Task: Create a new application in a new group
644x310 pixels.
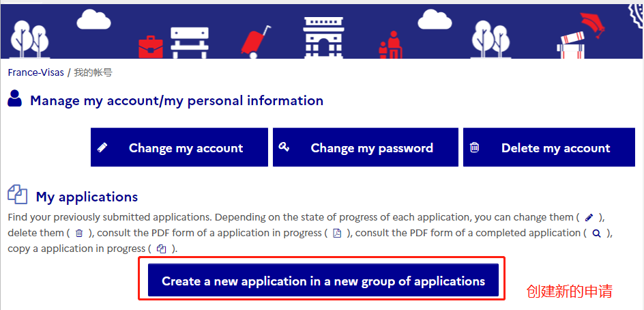Action: pyautogui.click(x=323, y=281)
